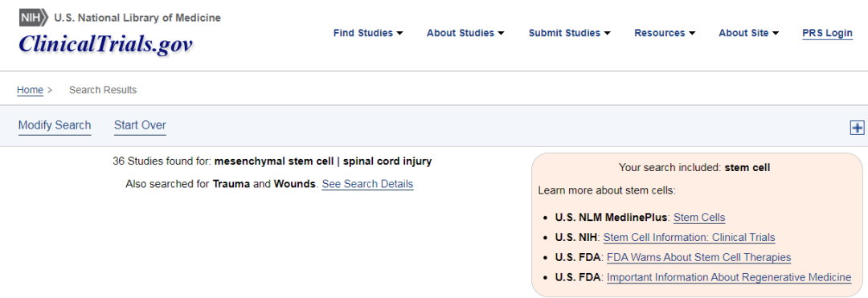The width and height of the screenshot is (868, 298).
Task: Open the Submit Studies dropdown menu
Action: coord(570,33)
